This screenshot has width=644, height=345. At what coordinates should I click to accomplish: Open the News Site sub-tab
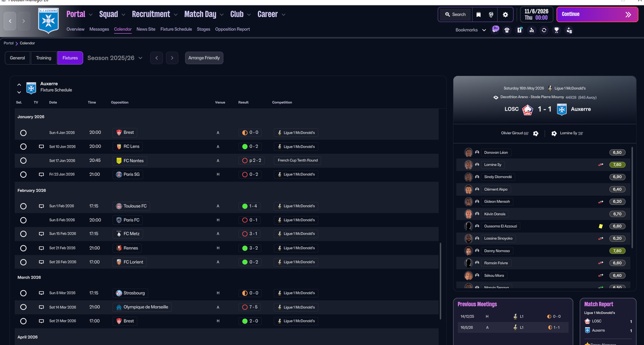[x=146, y=29]
